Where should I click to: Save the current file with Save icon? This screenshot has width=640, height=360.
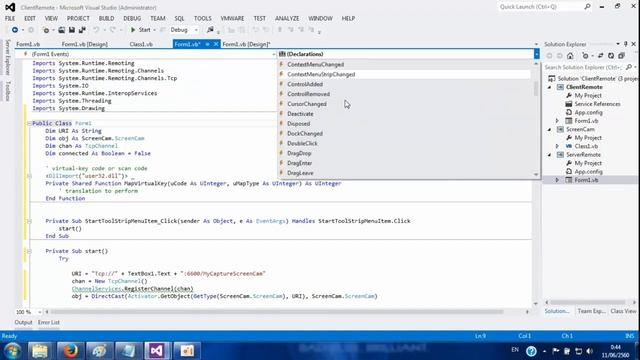click(71, 30)
